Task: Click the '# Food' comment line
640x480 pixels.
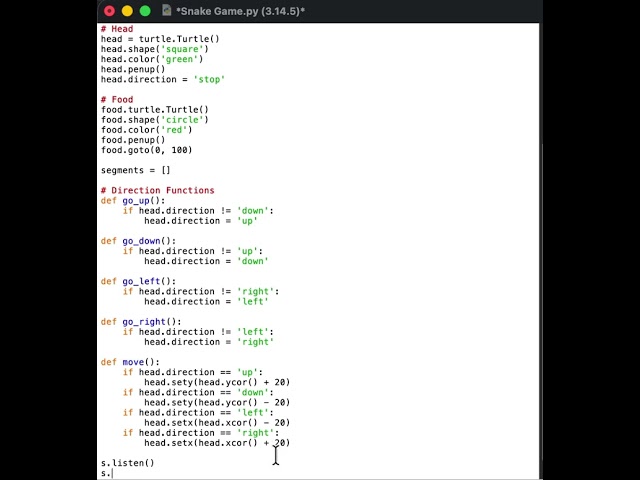Action: tap(117, 100)
